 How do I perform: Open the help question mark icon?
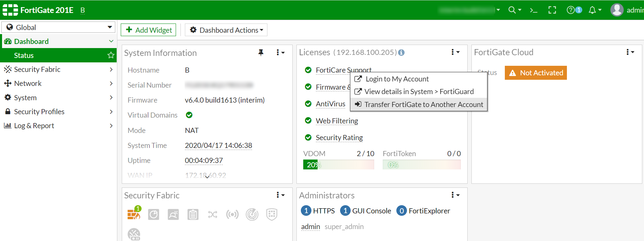[x=571, y=10]
